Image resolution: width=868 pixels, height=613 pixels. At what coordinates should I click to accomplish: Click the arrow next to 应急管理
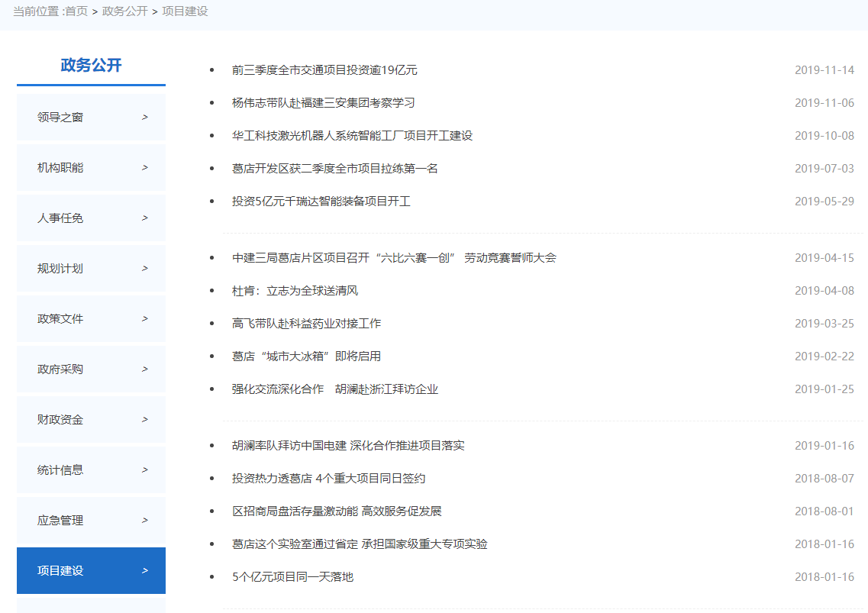click(x=145, y=521)
